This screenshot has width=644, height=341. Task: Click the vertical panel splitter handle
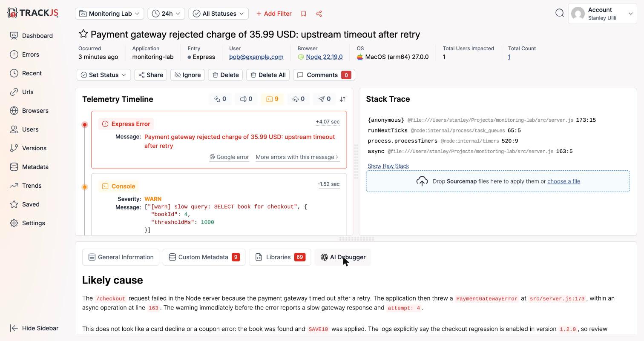point(356,161)
